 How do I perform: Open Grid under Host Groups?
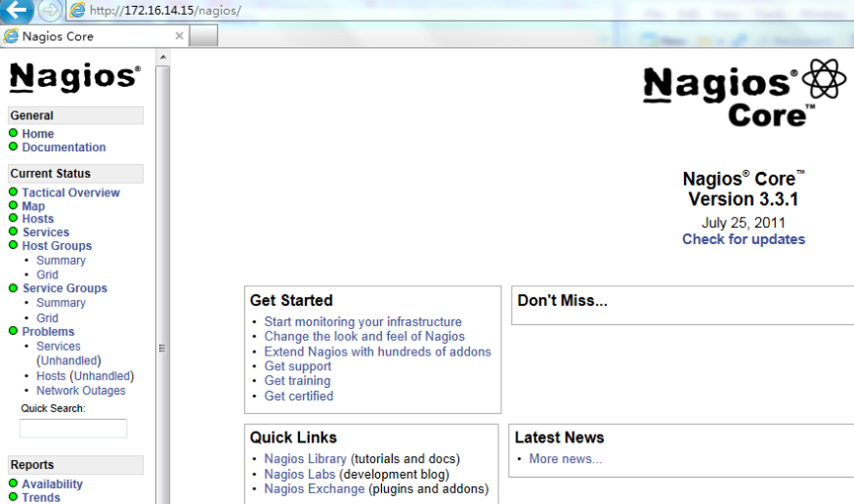(x=47, y=274)
